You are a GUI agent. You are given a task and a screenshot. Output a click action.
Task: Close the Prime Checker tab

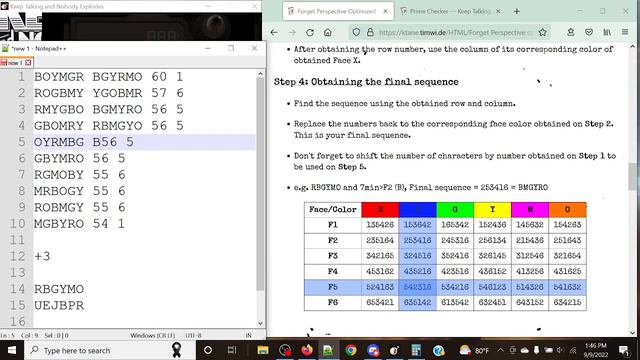[498, 11]
